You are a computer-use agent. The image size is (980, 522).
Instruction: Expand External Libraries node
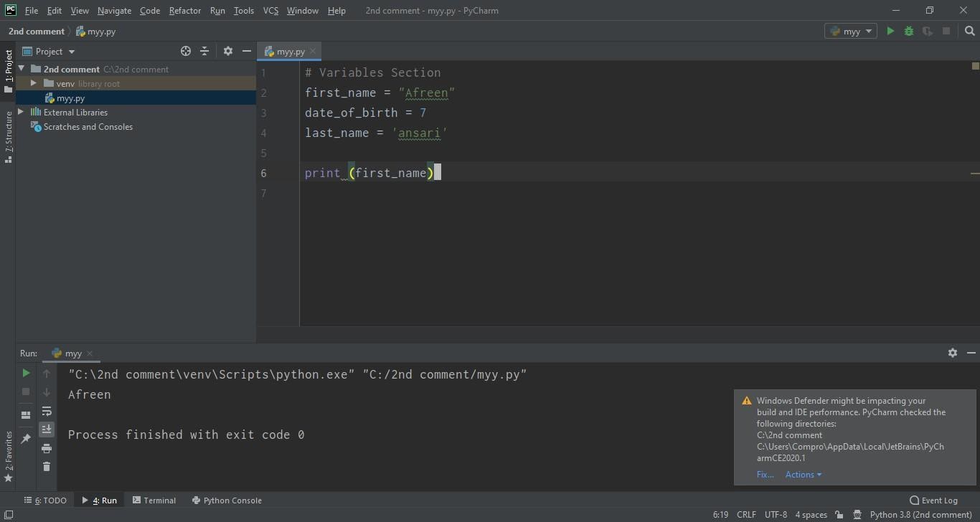(x=21, y=112)
